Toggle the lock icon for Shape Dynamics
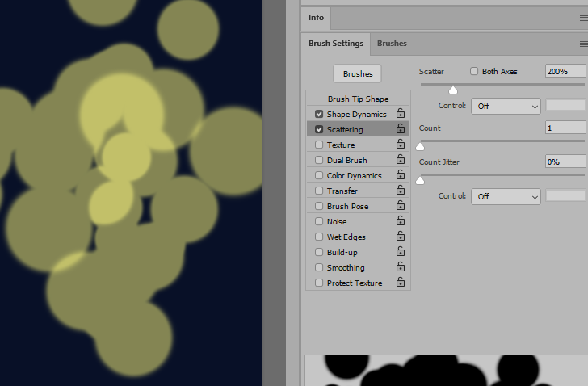 pos(401,114)
